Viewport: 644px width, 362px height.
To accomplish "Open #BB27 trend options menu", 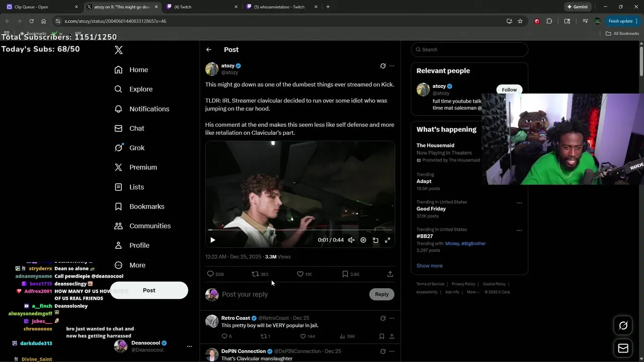I will point(519,231).
